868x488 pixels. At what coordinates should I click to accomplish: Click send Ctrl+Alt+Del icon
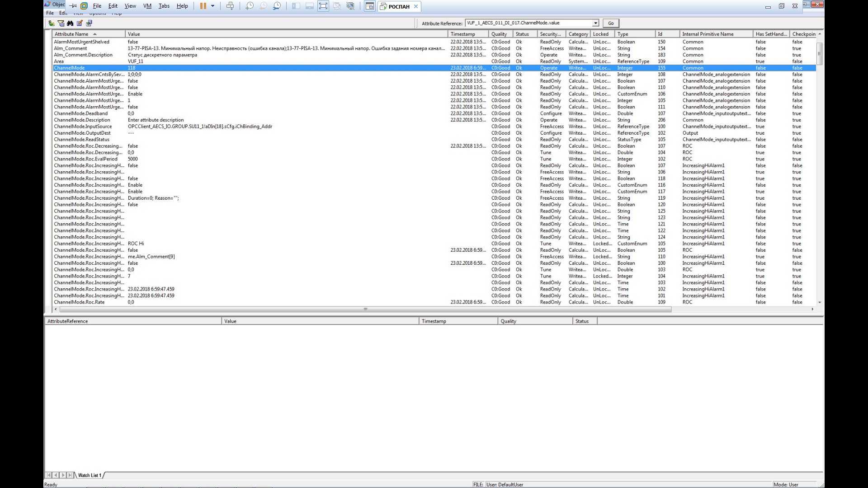230,6
